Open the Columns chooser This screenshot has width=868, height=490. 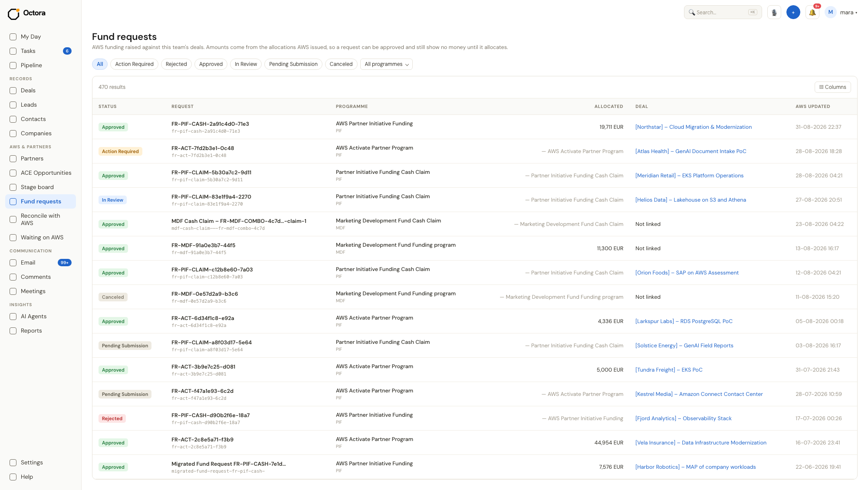point(832,87)
